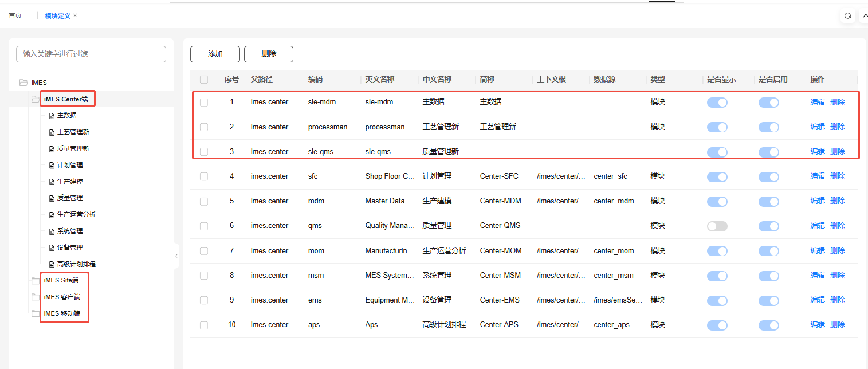The height and width of the screenshot is (369, 868).
Task: Click the document icon next to 质量管理新
Action: (x=52, y=149)
